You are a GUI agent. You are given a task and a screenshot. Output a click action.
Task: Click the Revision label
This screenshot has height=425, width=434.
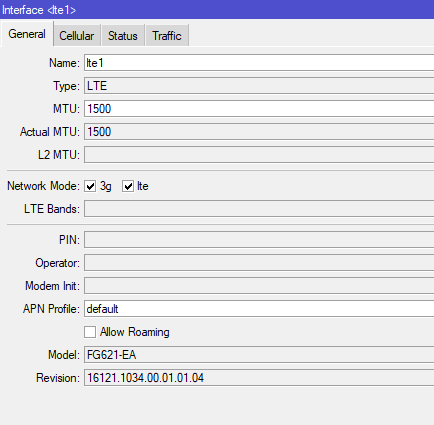pyautogui.click(x=58, y=378)
